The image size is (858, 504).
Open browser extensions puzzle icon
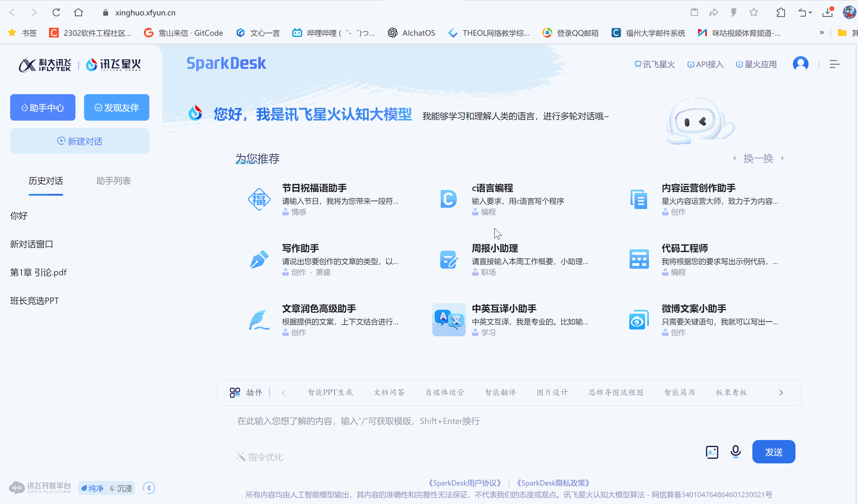point(781,13)
